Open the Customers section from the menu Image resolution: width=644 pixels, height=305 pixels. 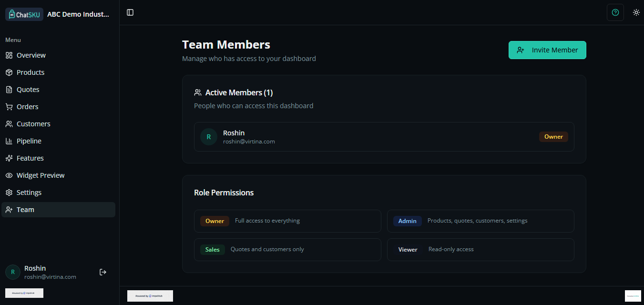coord(33,123)
